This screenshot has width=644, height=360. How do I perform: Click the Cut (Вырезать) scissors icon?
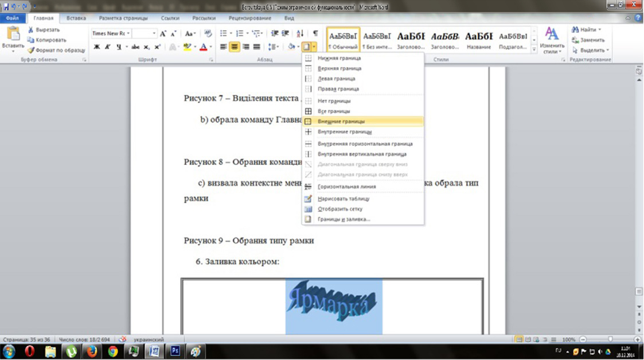pos(31,30)
